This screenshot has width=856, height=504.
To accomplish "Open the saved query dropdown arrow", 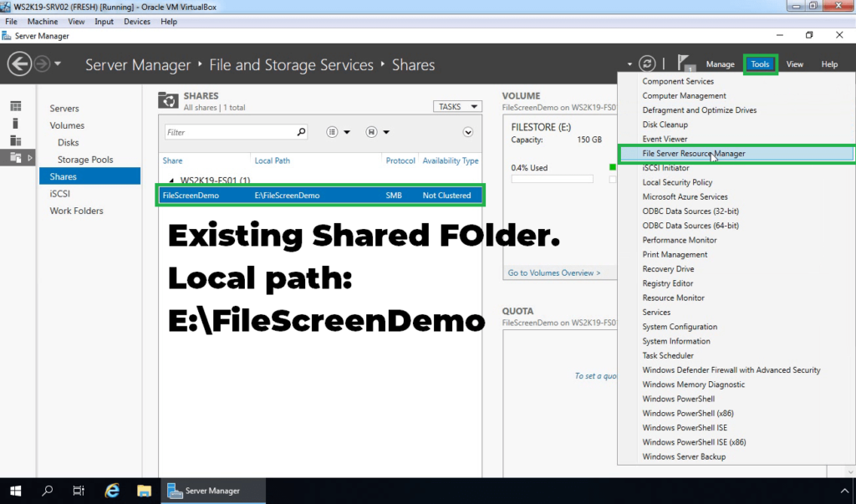I will [x=386, y=132].
